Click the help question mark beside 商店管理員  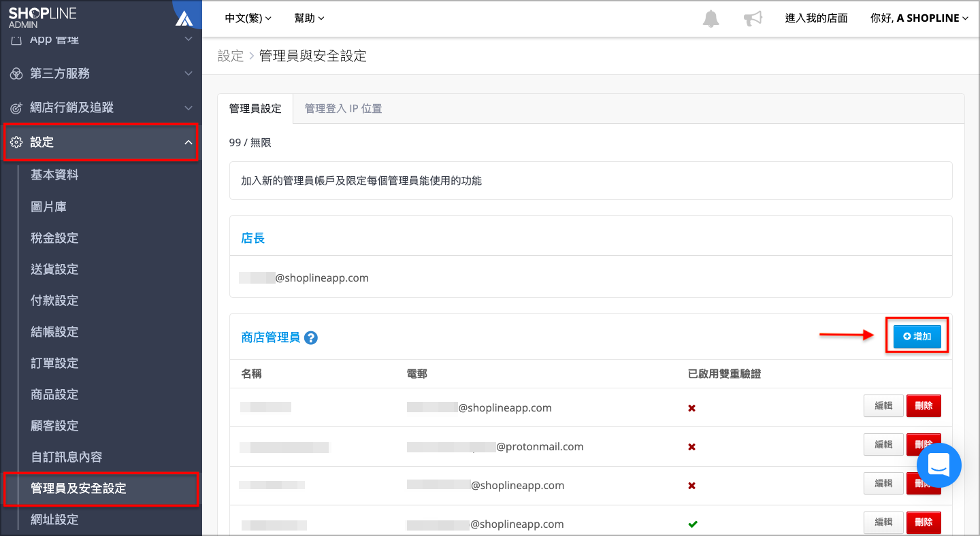pyautogui.click(x=311, y=337)
